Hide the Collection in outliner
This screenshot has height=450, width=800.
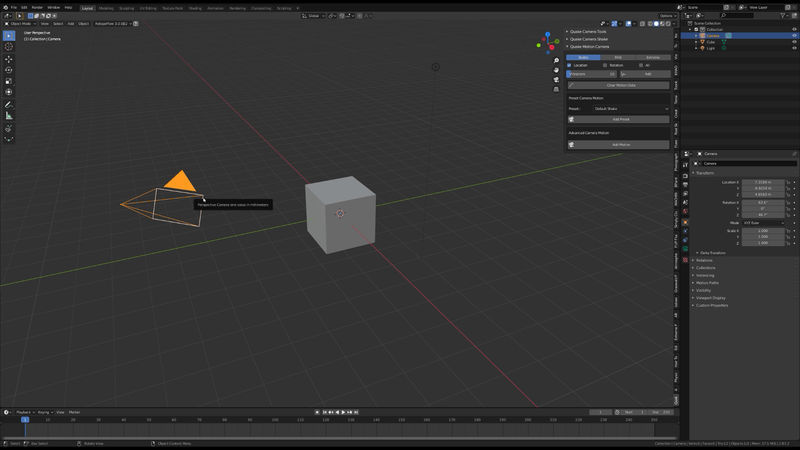pos(794,30)
